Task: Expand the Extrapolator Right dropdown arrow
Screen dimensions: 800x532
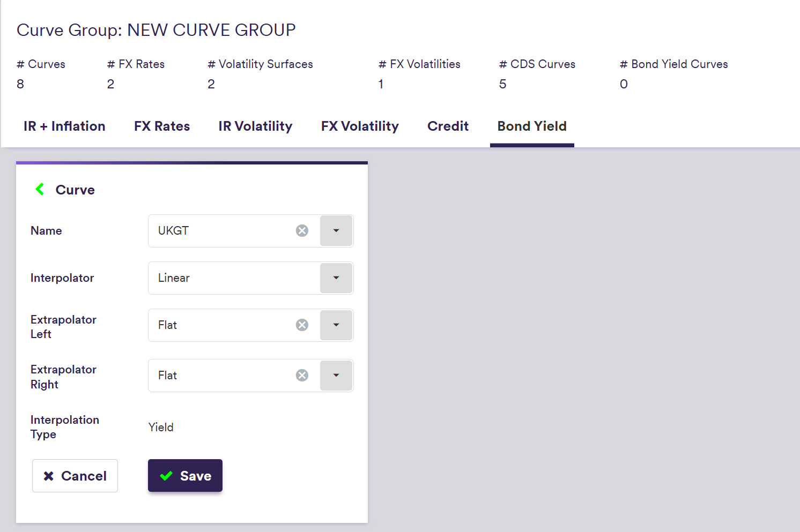Action: [336, 376]
